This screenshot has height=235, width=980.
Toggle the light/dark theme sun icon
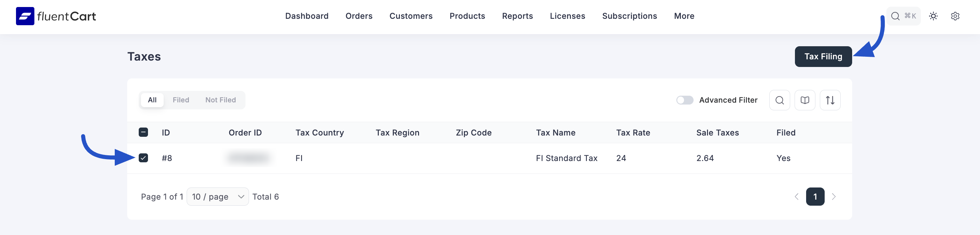933,16
